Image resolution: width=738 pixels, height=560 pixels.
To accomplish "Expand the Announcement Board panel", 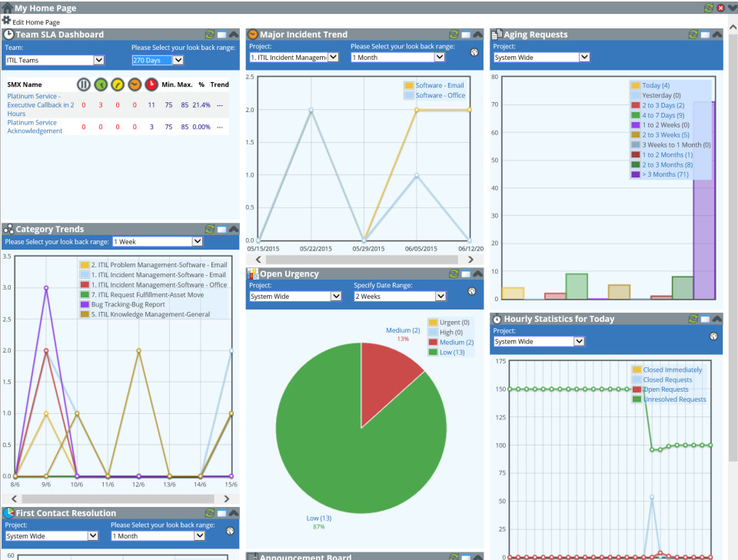I will pos(478,556).
